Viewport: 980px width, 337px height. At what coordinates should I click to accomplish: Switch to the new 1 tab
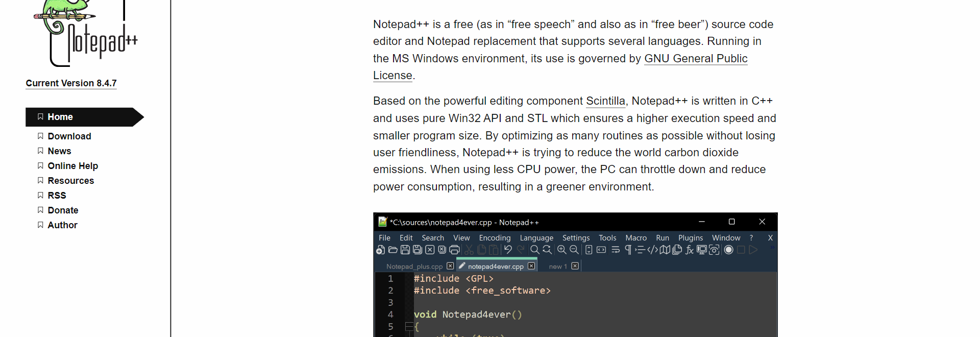558,266
